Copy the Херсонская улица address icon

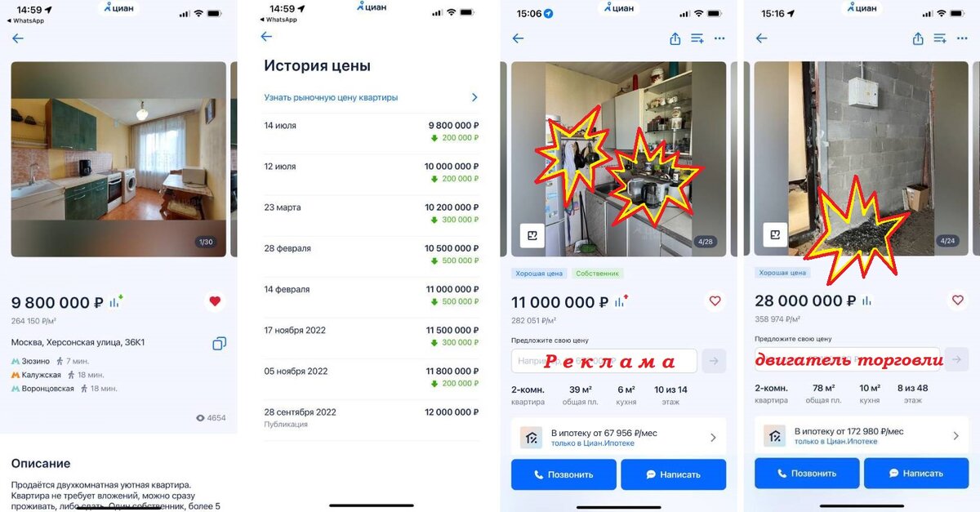pos(219,344)
